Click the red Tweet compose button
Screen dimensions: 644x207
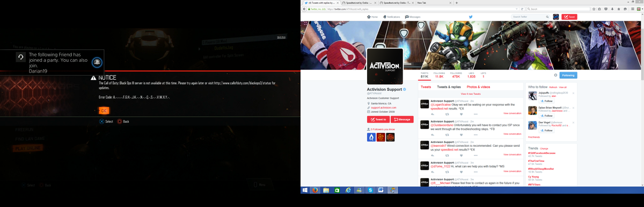coord(569,17)
